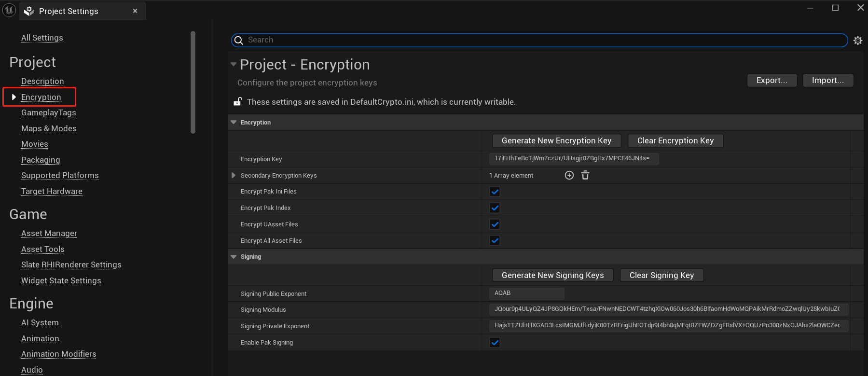
Task: Expand Secondary Encryption Keys array
Action: click(234, 175)
